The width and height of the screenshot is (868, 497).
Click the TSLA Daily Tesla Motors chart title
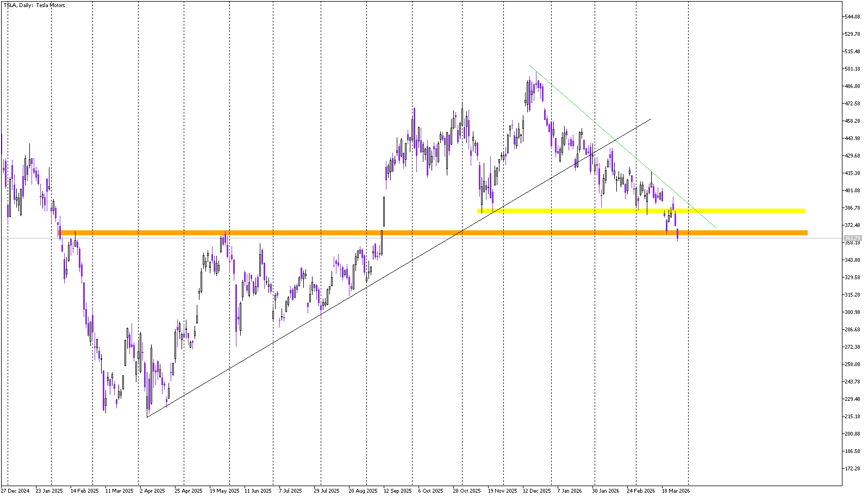click(x=34, y=5)
